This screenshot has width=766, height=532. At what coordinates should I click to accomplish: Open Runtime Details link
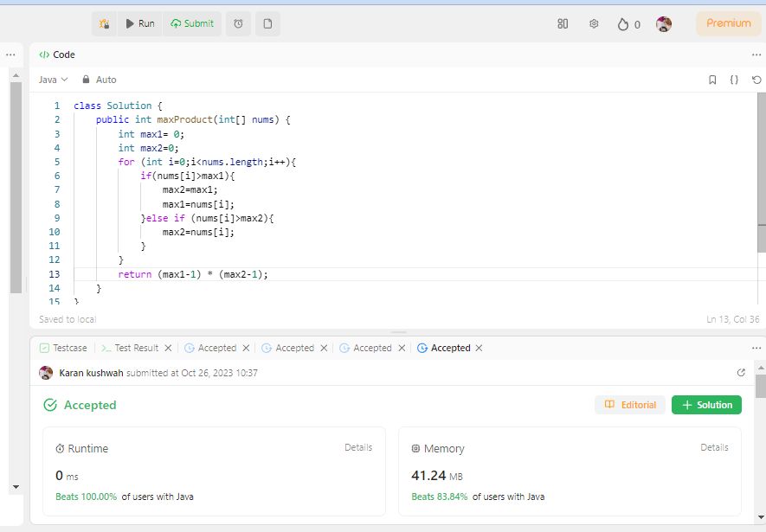(358, 447)
